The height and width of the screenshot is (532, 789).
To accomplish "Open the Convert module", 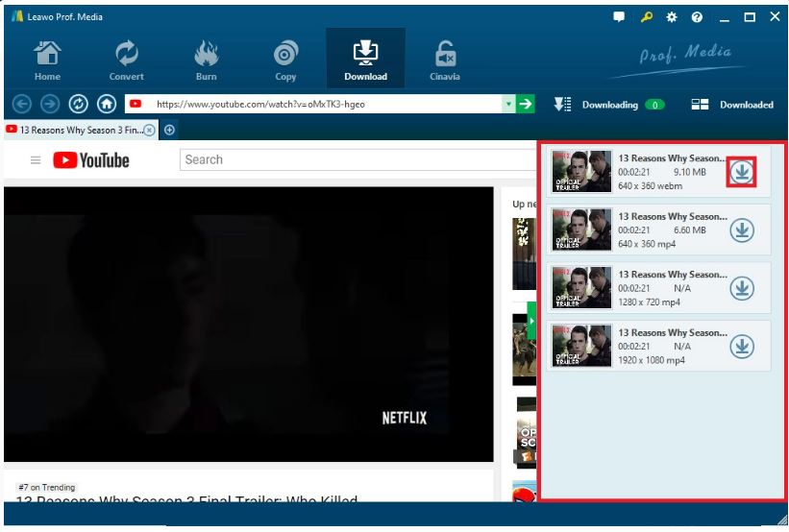I will [126, 60].
